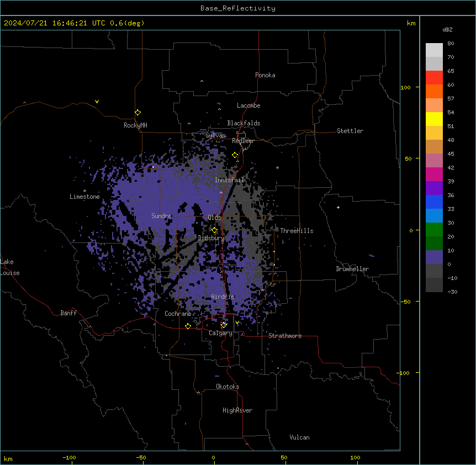Click the RedDeer city label
The image size is (476, 465).
click(x=243, y=141)
